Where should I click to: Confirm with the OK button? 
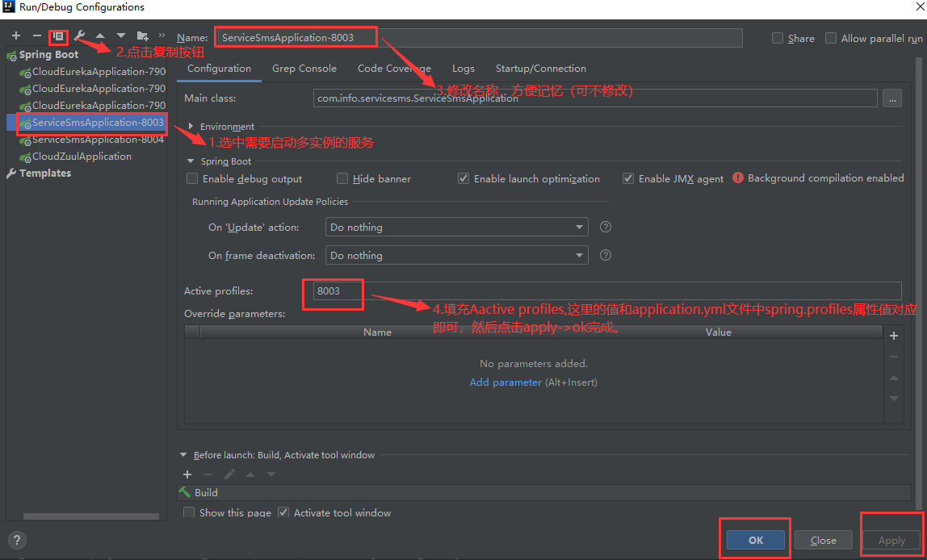756,540
